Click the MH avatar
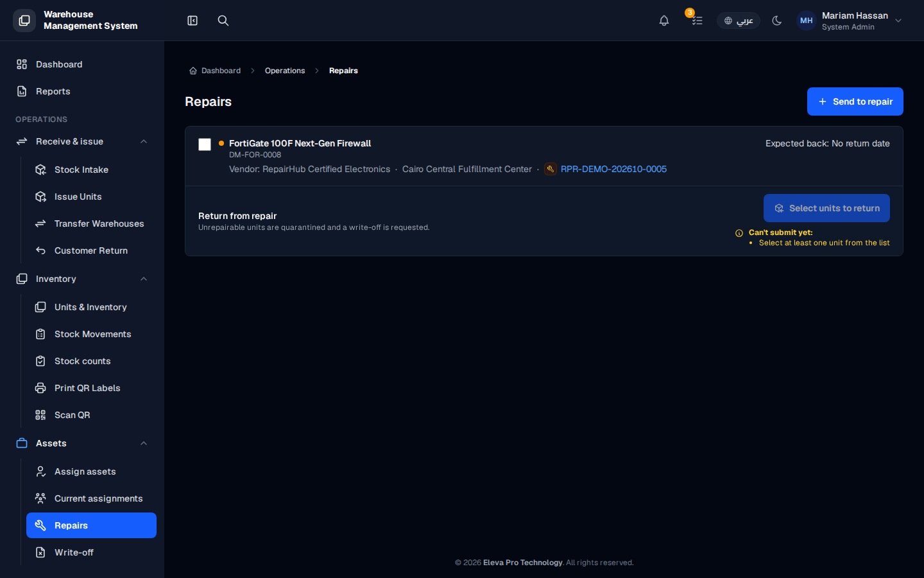 [x=807, y=21]
